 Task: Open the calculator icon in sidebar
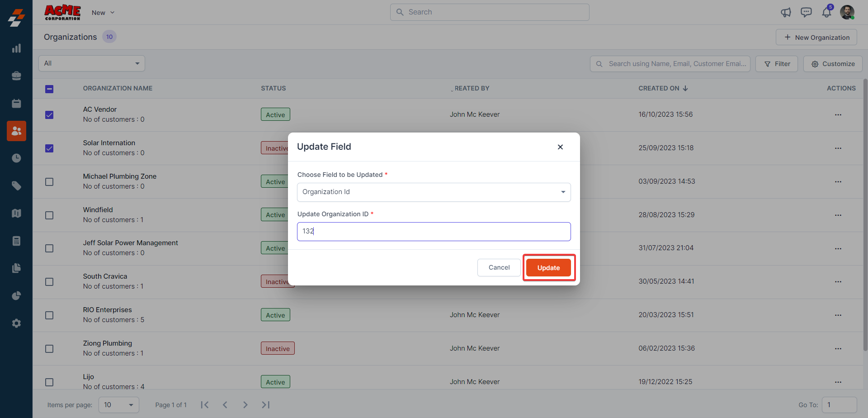click(16, 241)
